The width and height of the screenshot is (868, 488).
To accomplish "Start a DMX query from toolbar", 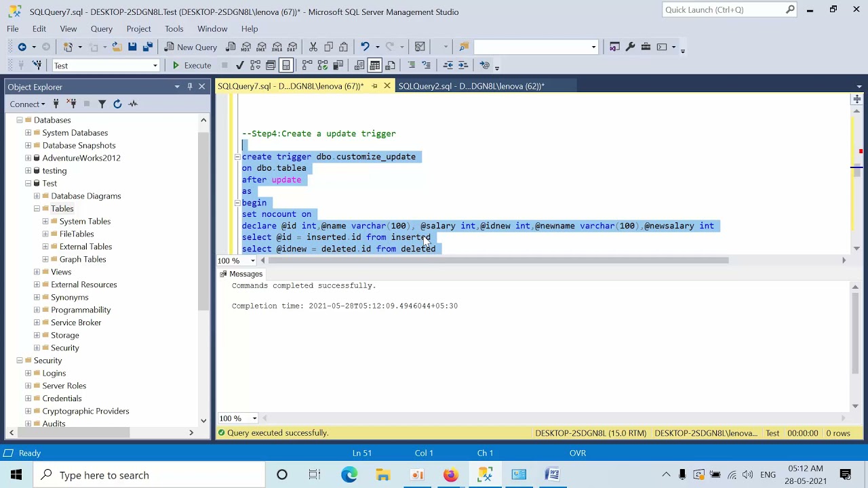I will tap(262, 47).
